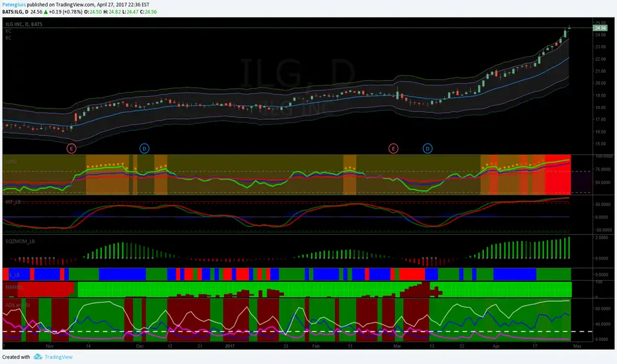
Task: Click the 19.00 price axis label
Action: click(600, 95)
